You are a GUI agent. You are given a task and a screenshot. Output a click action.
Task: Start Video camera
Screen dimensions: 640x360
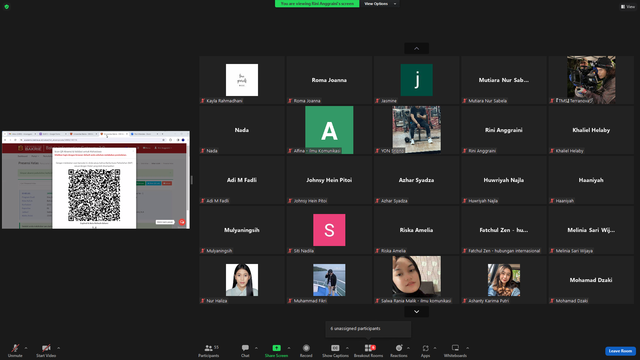coord(46,350)
